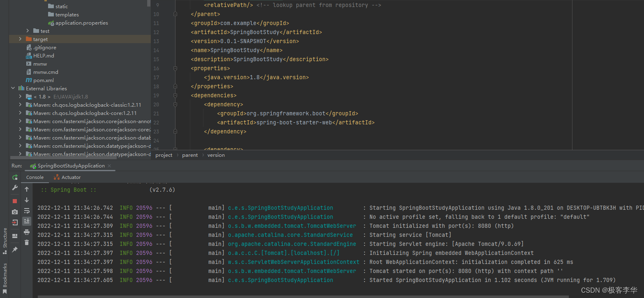
Task: Rerun SpringBootStudyApplication with the green rerun icon
Action: pyautogui.click(x=15, y=177)
